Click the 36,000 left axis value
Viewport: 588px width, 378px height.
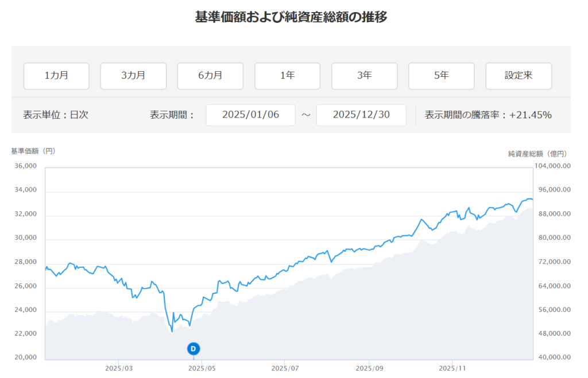25,166
